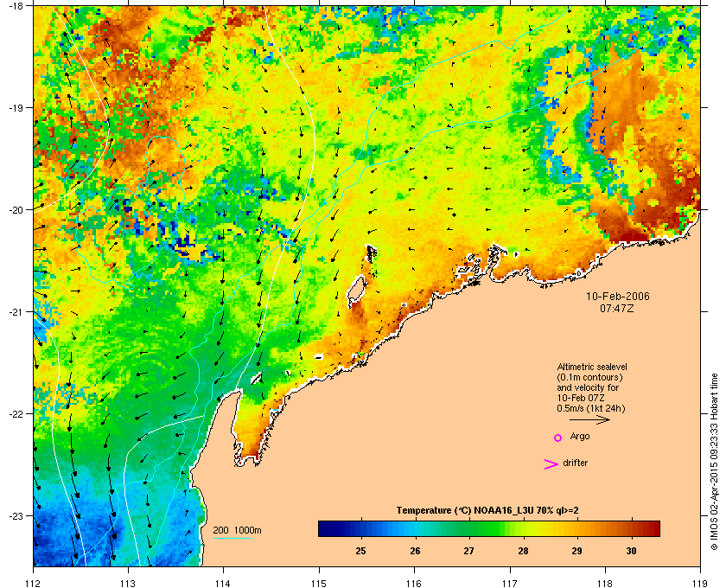Click the latitude axis label -20
Viewport: 726px width, 588px height.
pos(16,210)
